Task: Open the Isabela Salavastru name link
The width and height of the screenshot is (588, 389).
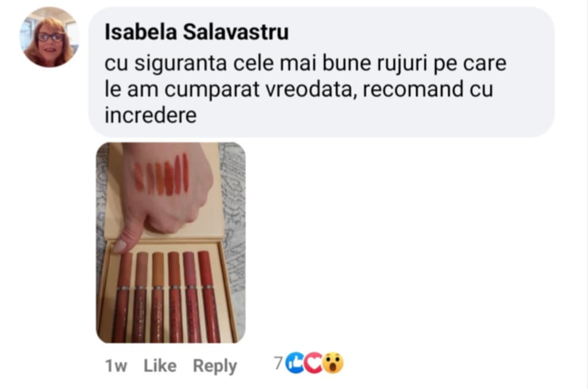Action: [196, 32]
